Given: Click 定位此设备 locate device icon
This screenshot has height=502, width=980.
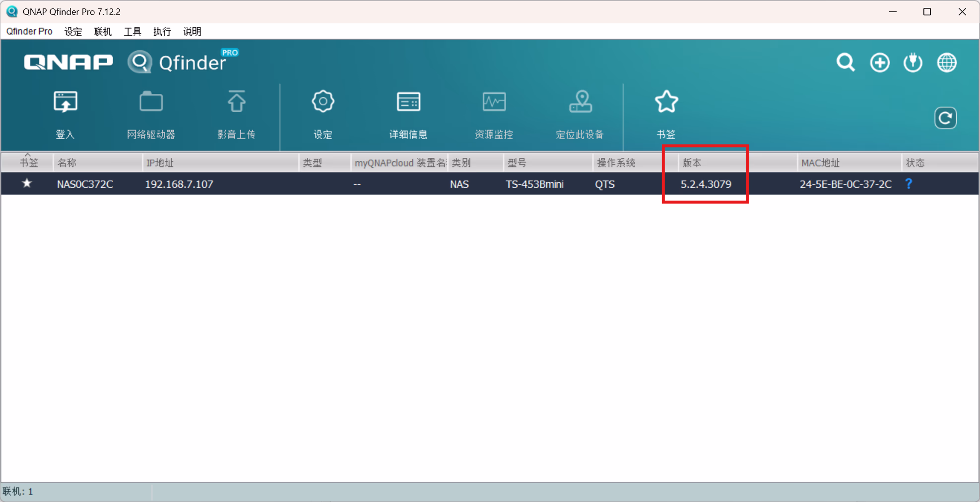Looking at the screenshot, I should pyautogui.click(x=580, y=115).
